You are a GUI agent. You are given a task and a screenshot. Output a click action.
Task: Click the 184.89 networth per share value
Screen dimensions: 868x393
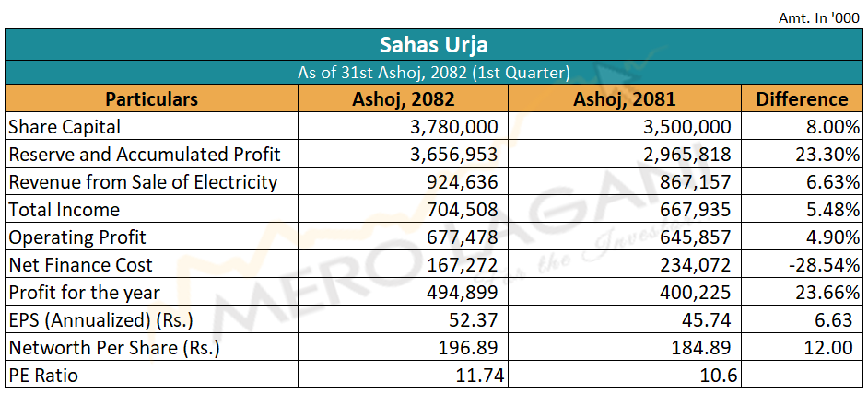point(705,348)
